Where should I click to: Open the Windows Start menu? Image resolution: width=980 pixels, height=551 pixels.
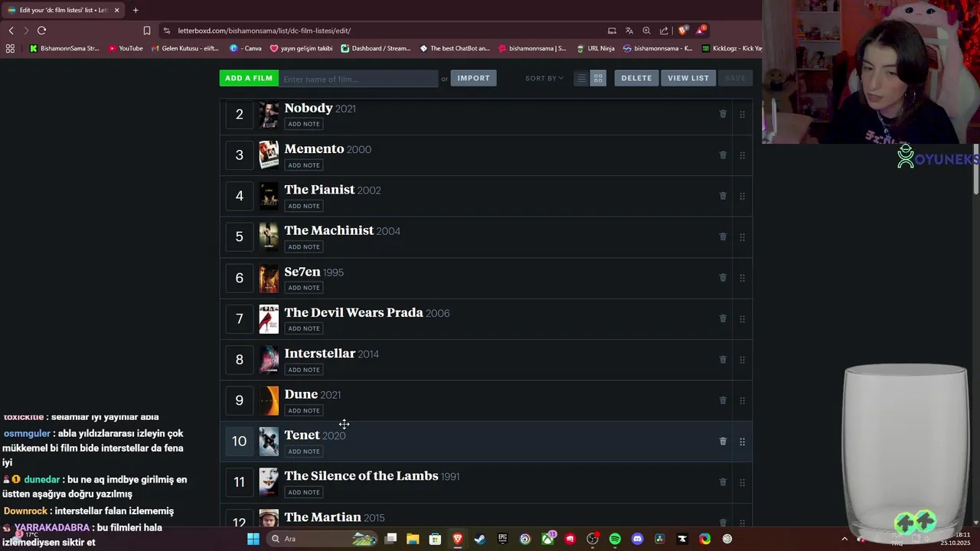point(253,539)
